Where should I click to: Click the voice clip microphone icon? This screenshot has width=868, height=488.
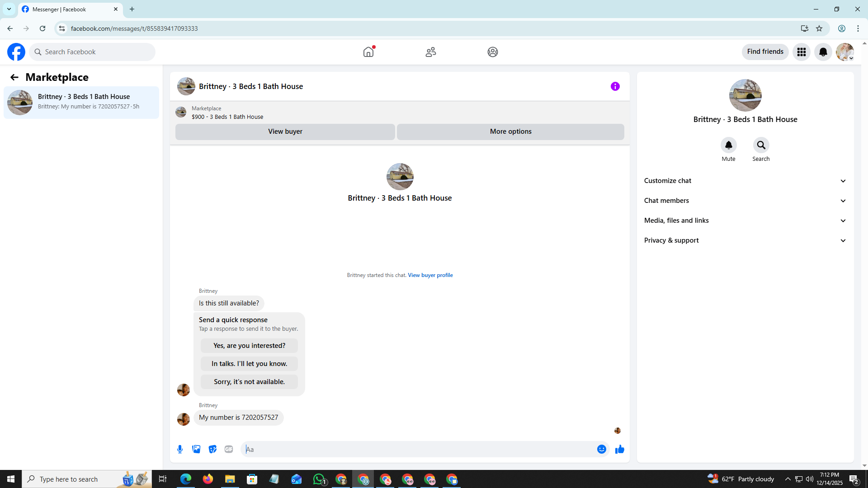pyautogui.click(x=180, y=449)
